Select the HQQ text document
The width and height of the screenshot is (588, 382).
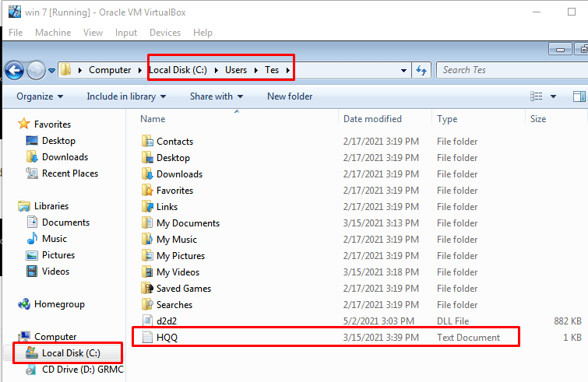pos(168,338)
